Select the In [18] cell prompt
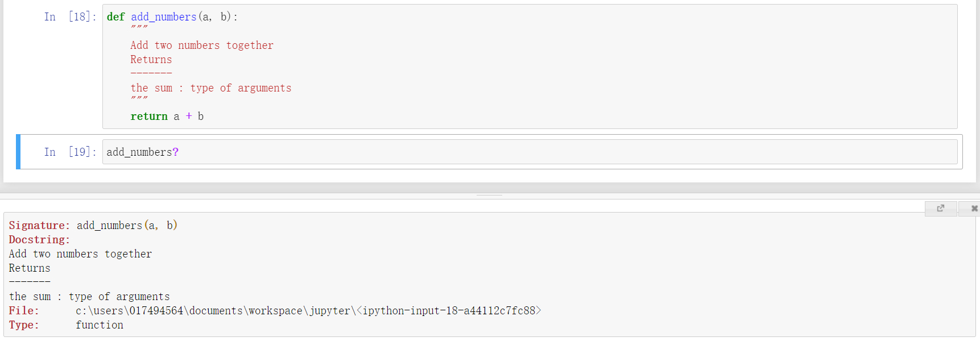 [70, 16]
